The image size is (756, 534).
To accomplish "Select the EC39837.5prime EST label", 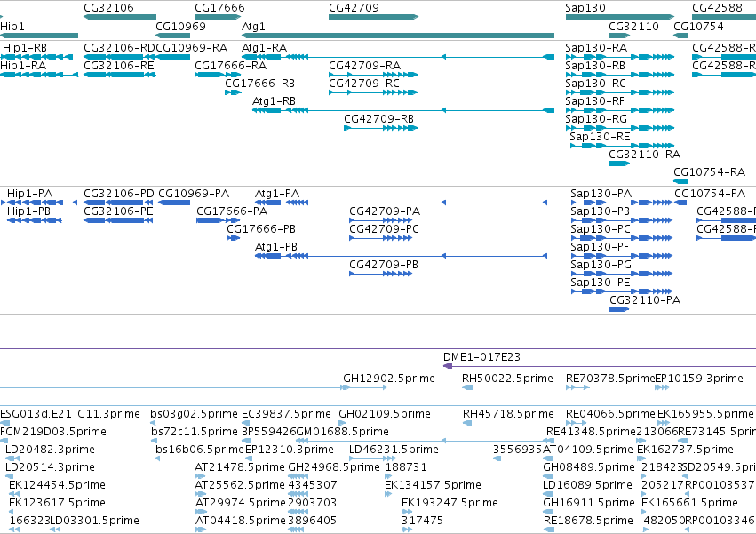I will point(286,414).
